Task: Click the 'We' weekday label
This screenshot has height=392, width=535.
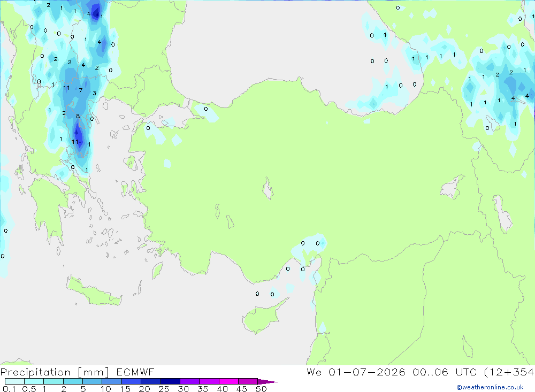Action: [314, 372]
